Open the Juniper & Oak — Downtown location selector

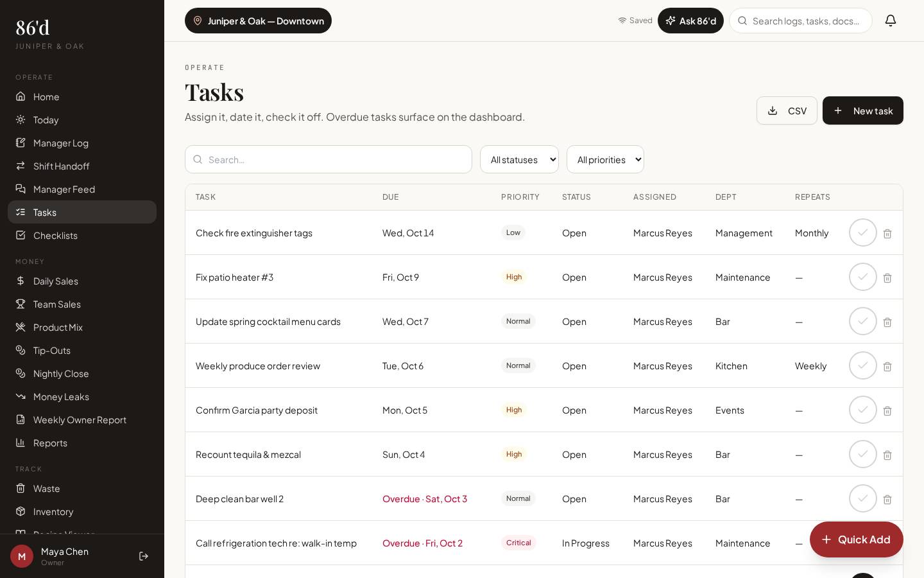point(258,21)
